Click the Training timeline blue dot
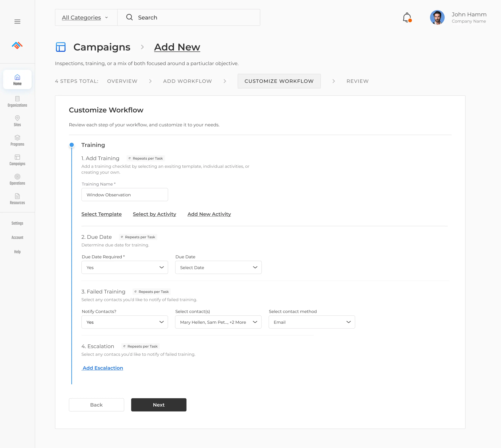 pyautogui.click(x=72, y=145)
